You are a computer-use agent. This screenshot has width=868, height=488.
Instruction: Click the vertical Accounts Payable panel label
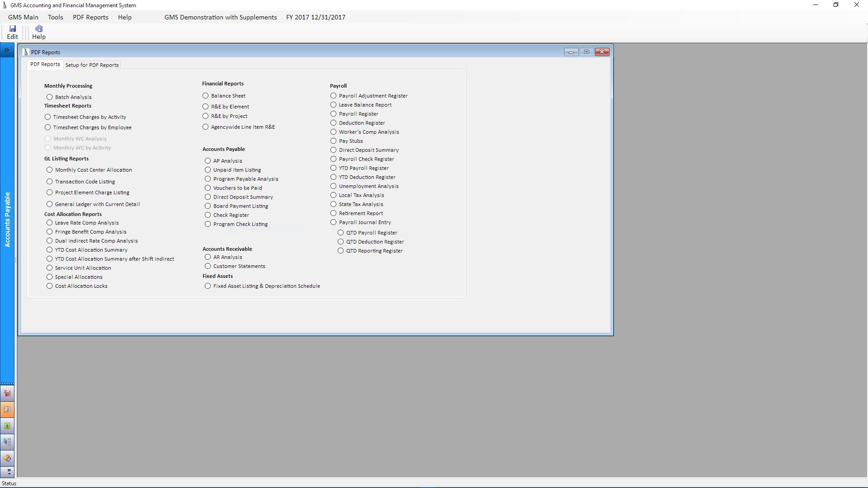(x=7, y=220)
